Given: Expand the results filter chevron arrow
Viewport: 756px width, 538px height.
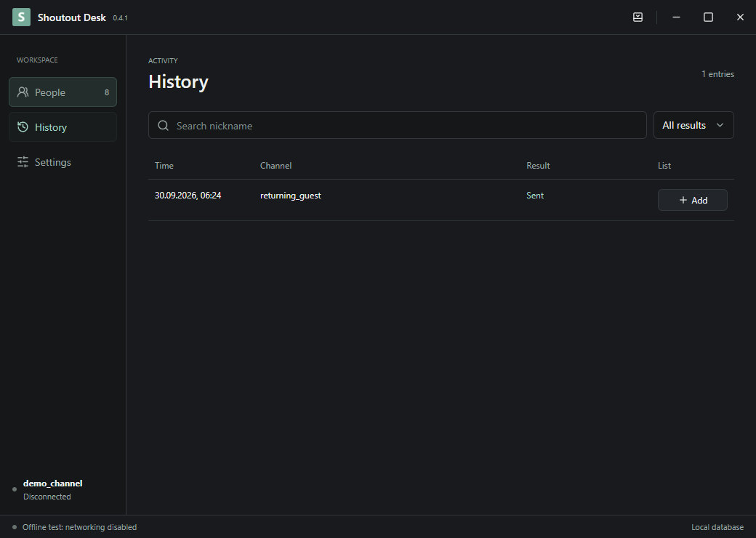Looking at the screenshot, I should click(x=720, y=125).
